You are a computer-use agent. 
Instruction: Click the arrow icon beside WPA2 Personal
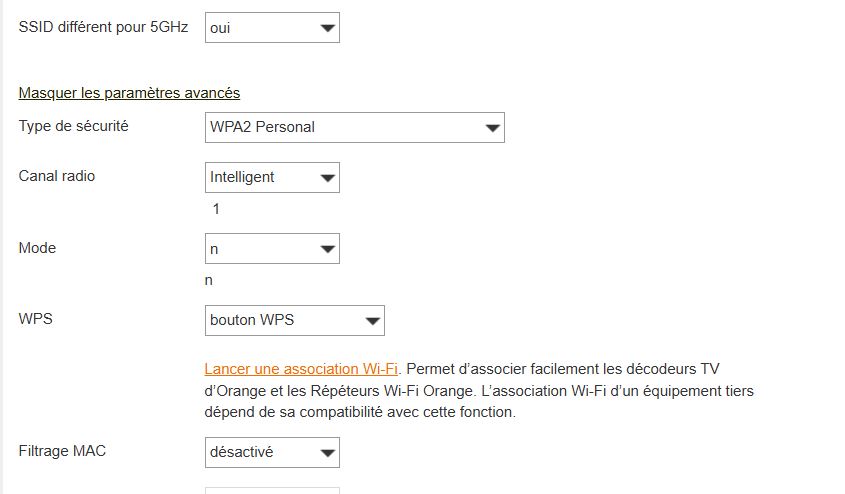(491, 128)
